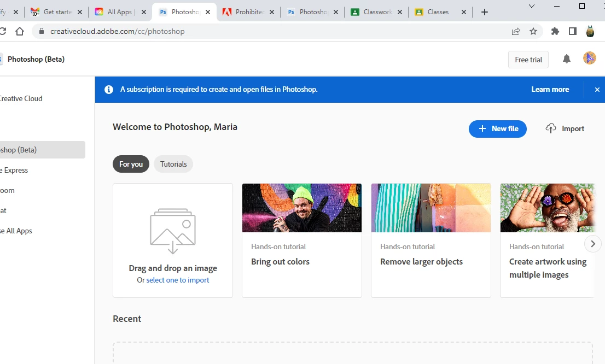
Task: Select Photoshop (Beta) in the sidebar
Action: coord(43,150)
